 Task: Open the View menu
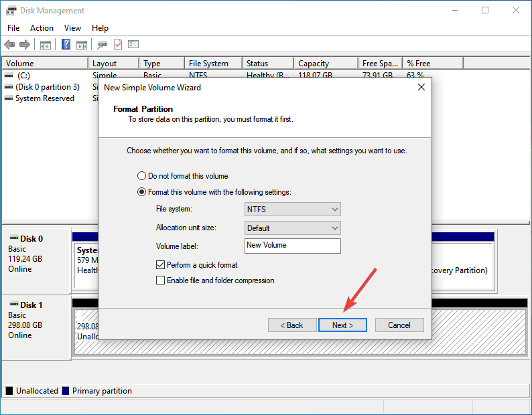(x=72, y=28)
